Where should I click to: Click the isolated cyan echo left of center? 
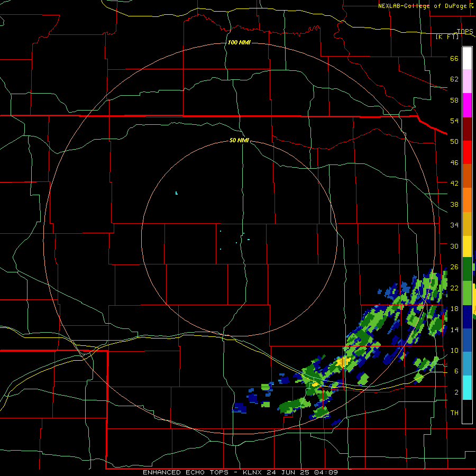click(176, 193)
